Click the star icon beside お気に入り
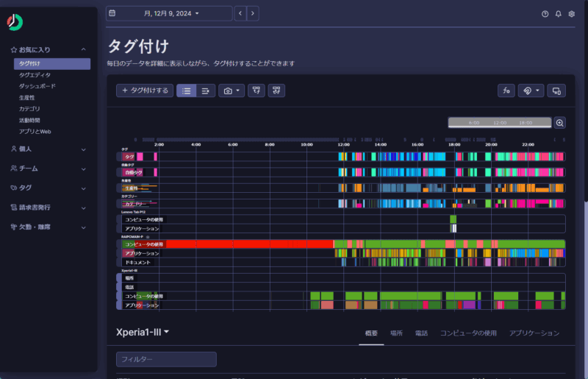 coord(14,49)
